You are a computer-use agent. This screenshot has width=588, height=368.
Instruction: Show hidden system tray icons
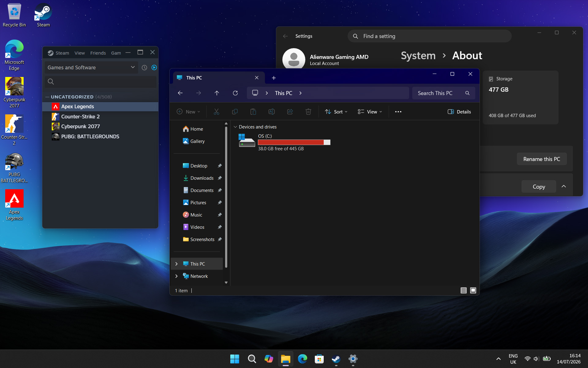[x=499, y=359]
